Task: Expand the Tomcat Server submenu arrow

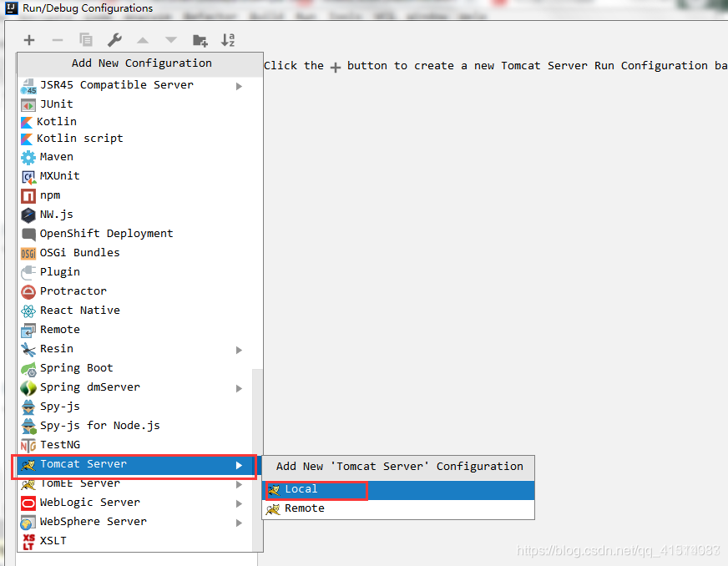Action: point(239,465)
